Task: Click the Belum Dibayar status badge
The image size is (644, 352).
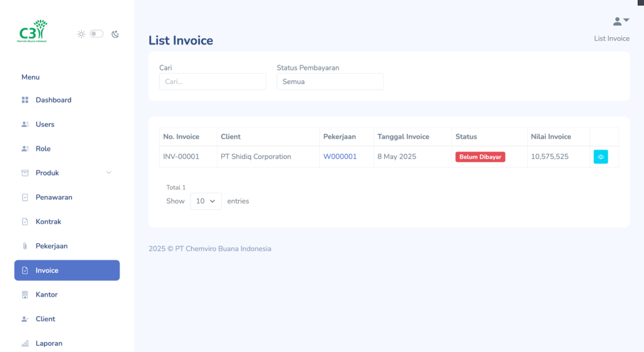Action: coord(480,157)
